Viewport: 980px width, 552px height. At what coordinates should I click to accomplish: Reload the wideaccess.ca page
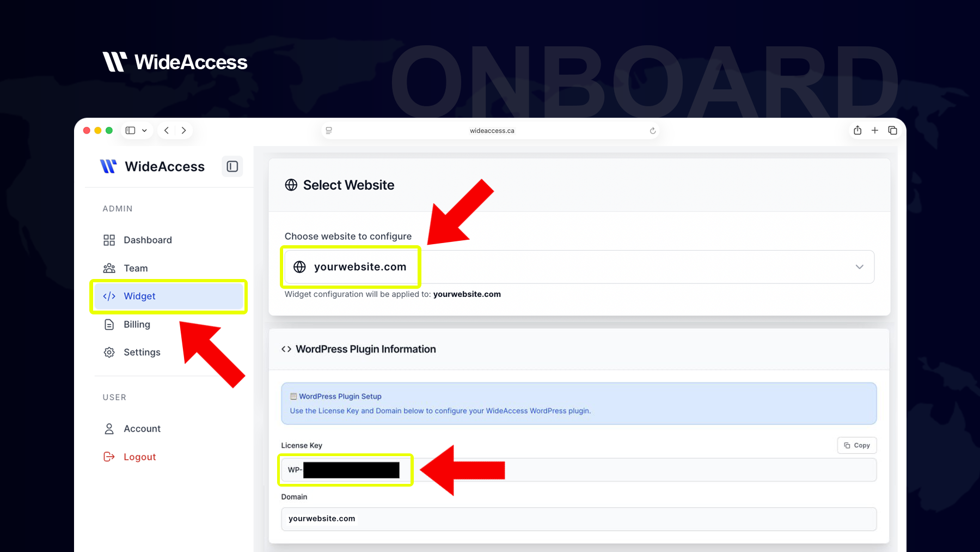click(652, 130)
